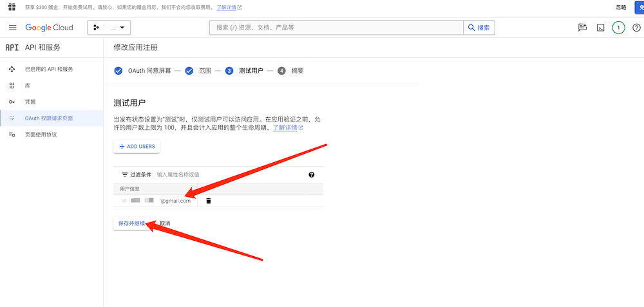Click the notifications badge showing 1
Image resolution: width=644 pixels, height=307 pixels.
tap(618, 28)
